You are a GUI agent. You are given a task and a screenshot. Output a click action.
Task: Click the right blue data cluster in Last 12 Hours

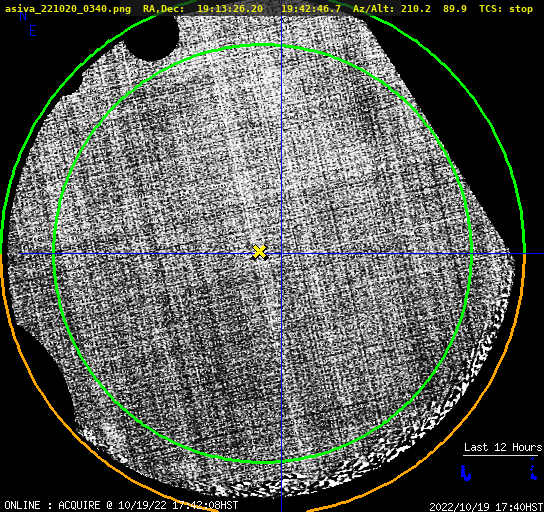[x=533, y=469]
